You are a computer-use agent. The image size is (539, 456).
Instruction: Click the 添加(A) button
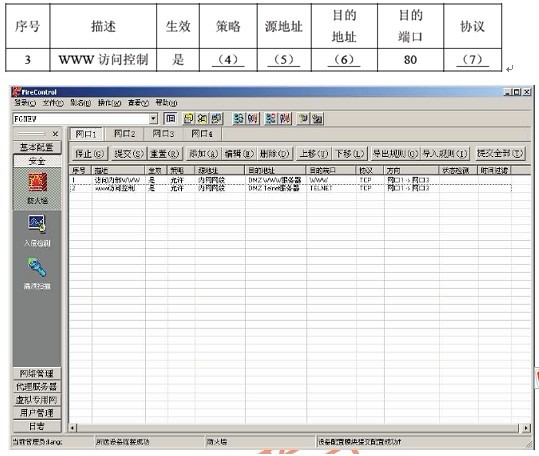(204, 154)
